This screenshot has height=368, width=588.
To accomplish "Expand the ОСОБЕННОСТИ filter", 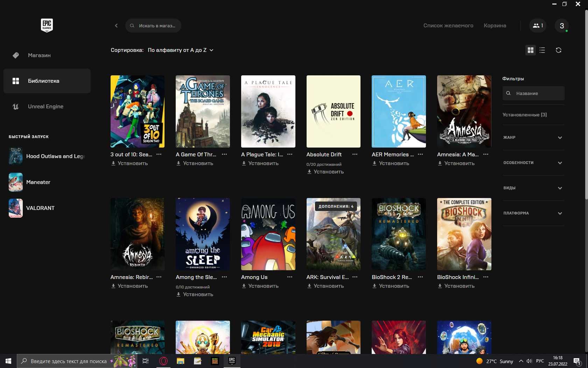I will coord(533,163).
